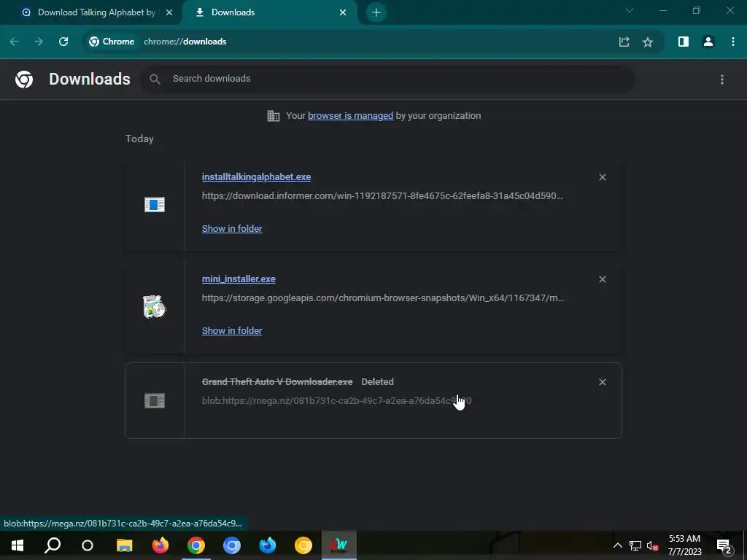Remove Grand Theft Auto V Downloader from list
The width and height of the screenshot is (747, 560).
coord(602,382)
